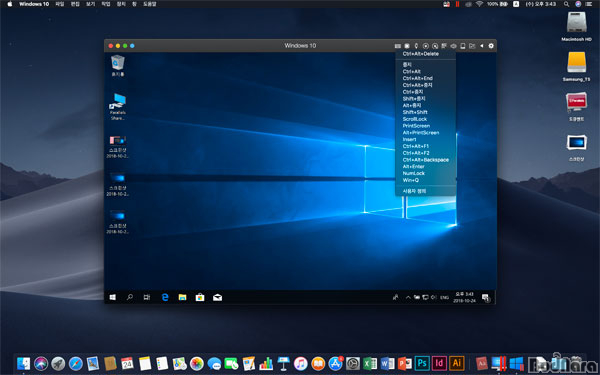Screen dimensions: 600x375
Task: Click ENG language indicator in Windows tray
Action: click(x=444, y=297)
